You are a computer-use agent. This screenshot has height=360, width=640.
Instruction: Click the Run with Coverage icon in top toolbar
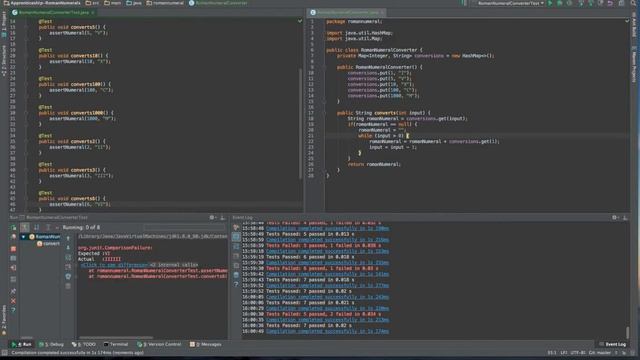click(569, 3)
